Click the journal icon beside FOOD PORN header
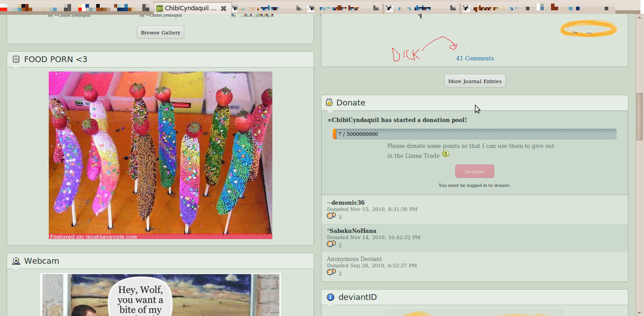The width and height of the screenshot is (644, 316). pos(16,59)
